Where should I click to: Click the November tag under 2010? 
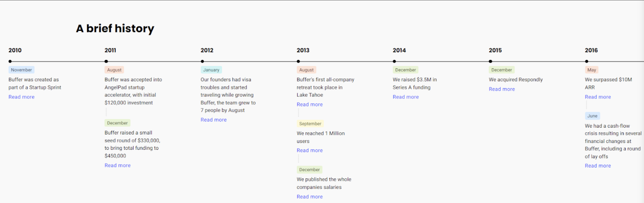[x=21, y=70]
